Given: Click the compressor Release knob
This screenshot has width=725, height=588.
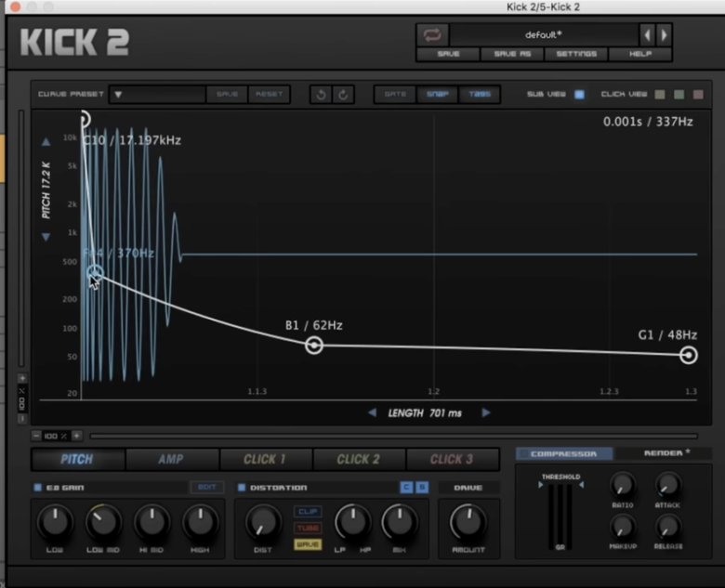Looking at the screenshot, I should click(x=667, y=527).
